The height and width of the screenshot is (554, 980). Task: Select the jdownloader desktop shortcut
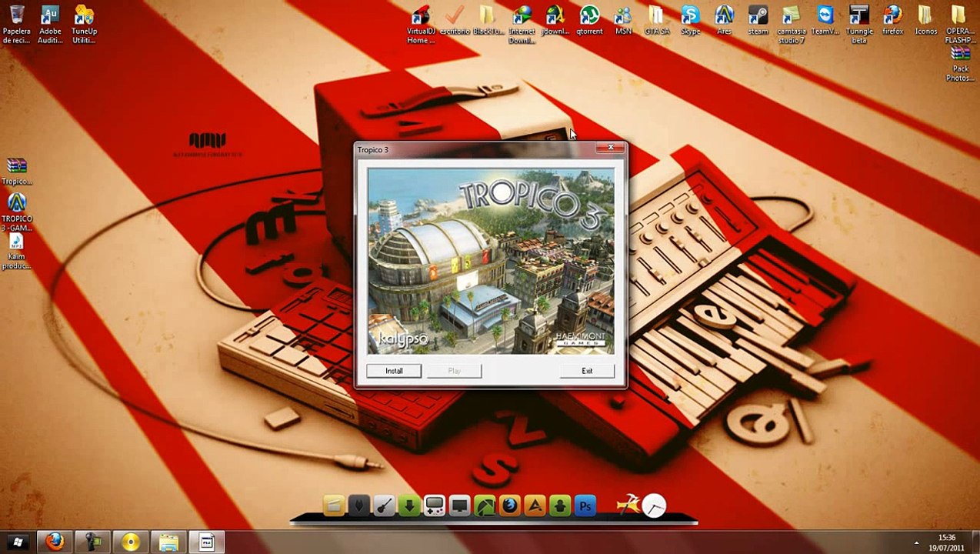tap(555, 21)
